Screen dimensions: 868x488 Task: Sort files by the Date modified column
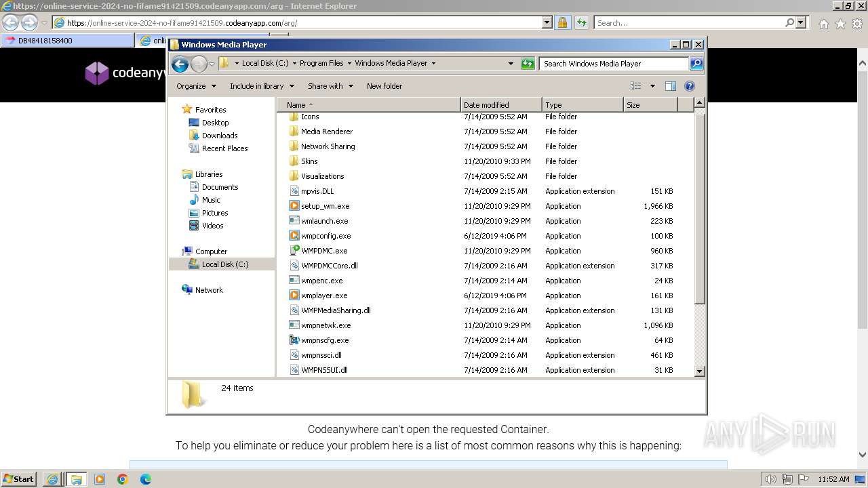[501, 105]
